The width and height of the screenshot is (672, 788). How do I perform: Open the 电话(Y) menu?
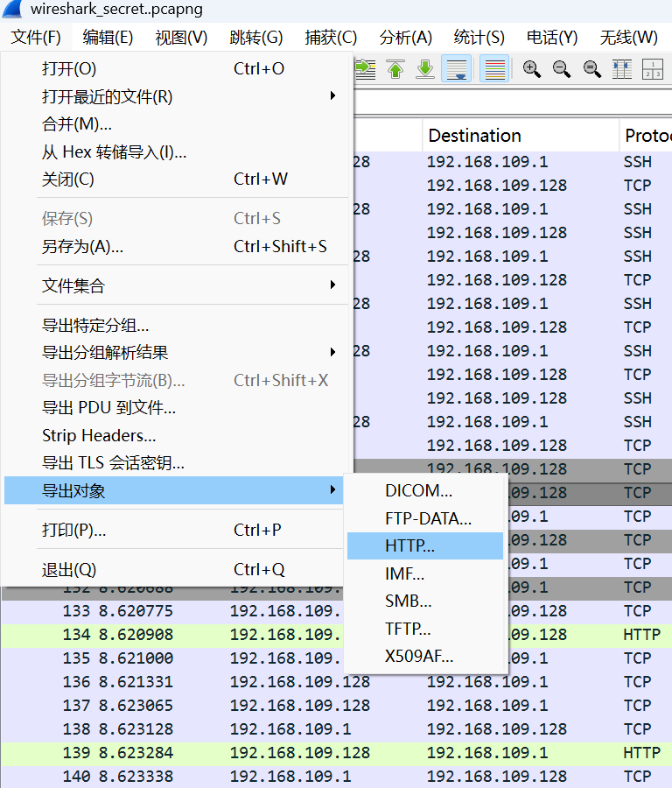pos(552,37)
